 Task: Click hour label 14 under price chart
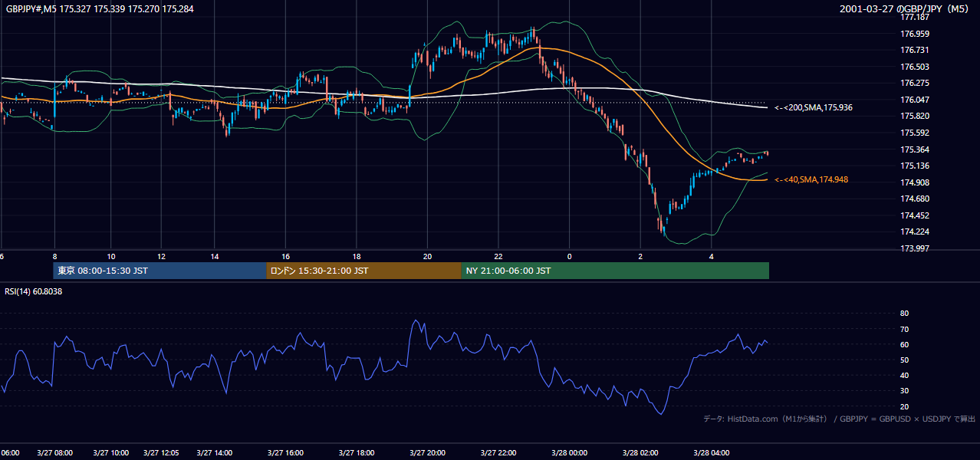click(x=215, y=256)
